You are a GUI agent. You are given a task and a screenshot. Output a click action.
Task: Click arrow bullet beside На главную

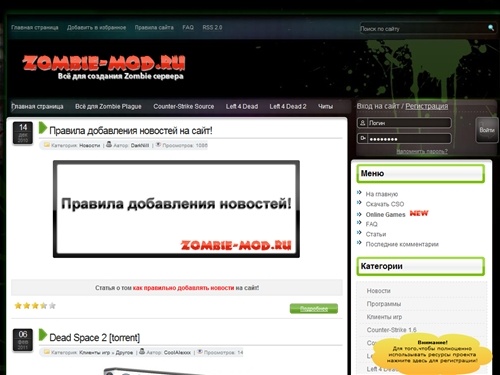pyautogui.click(x=359, y=192)
